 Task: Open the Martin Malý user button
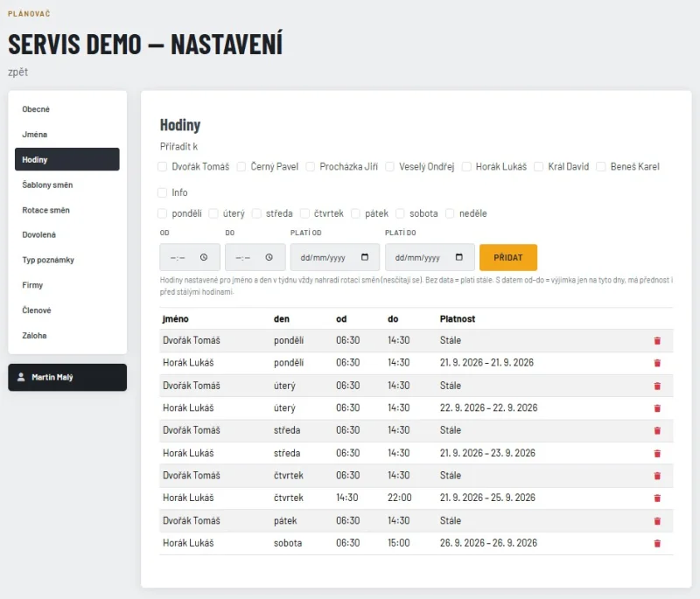point(67,378)
